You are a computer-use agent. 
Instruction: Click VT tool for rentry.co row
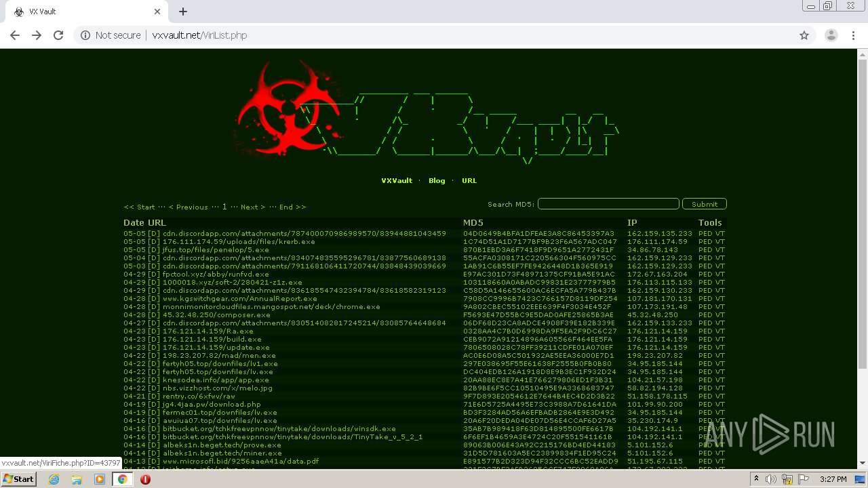[720, 396]
